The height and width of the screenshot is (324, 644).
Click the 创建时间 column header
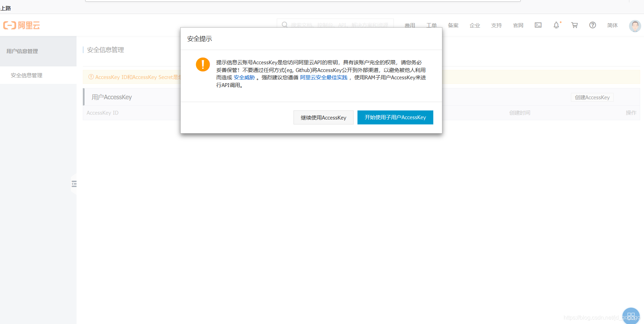click(x=520, y=113)
